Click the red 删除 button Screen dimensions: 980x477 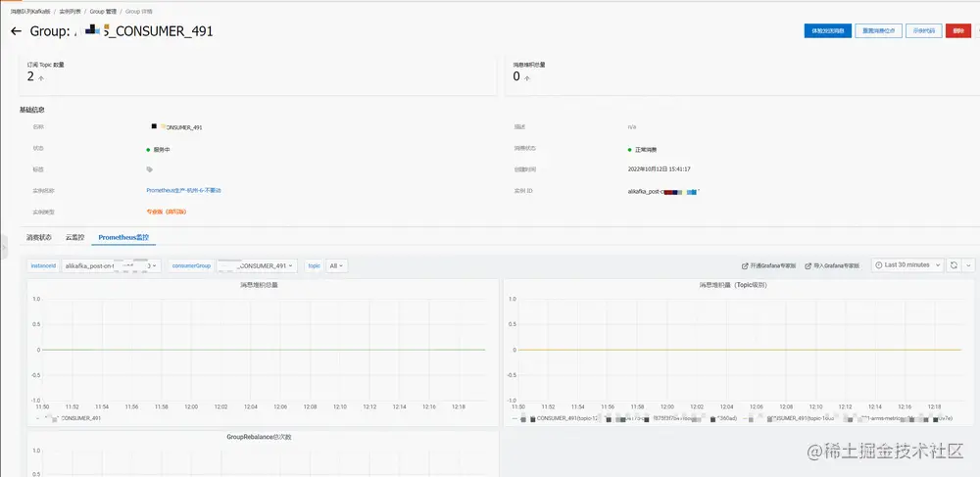pos(958,30)
